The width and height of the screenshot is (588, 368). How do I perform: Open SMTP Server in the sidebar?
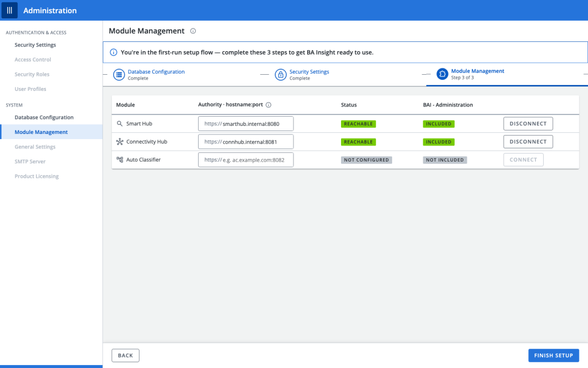(x=30, y=162)
